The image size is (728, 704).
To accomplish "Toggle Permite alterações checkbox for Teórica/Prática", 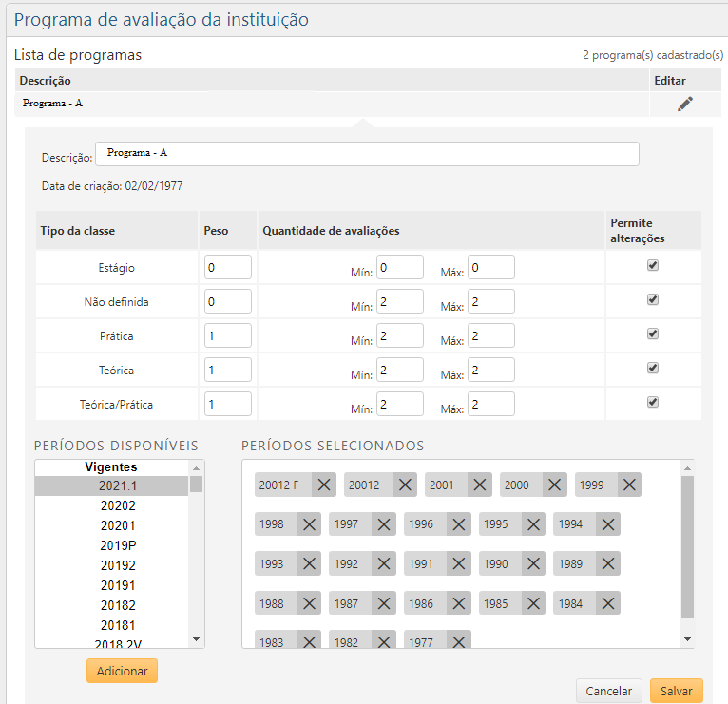I will click(653, 402).
